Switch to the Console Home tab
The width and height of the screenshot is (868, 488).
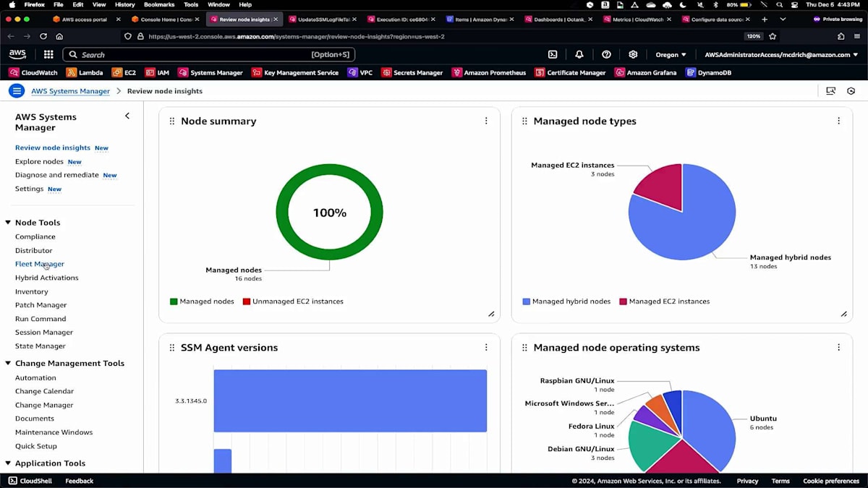166,20
